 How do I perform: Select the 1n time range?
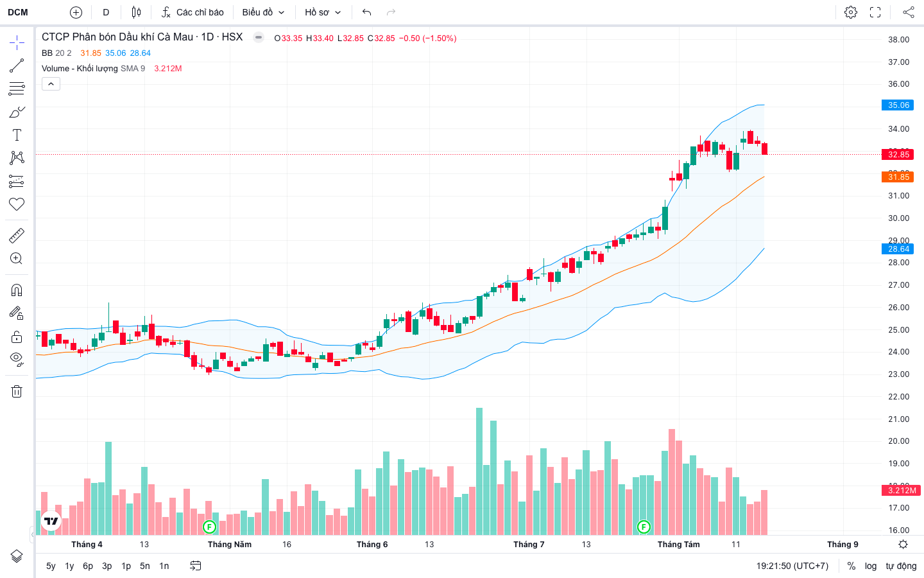point(164,566)
